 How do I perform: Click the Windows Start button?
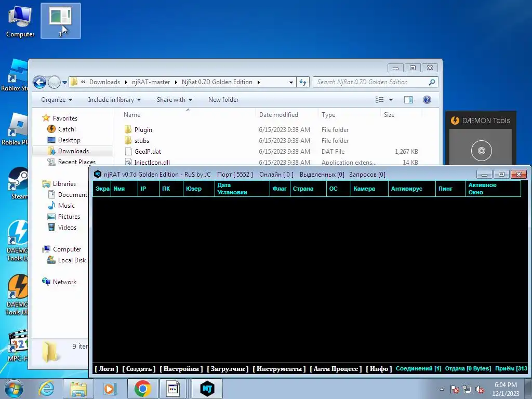click(x=14, y=389)
